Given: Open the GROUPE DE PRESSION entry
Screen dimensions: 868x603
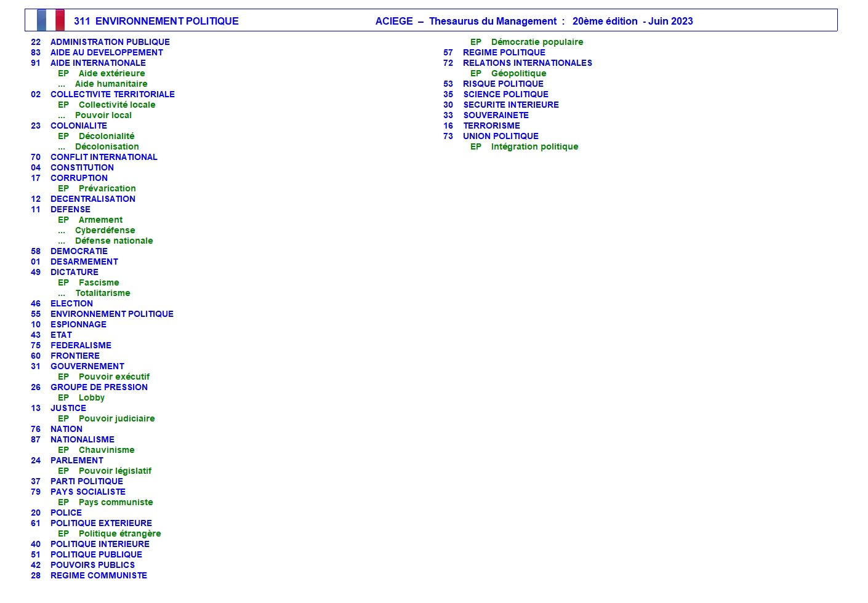Looking at the screenshot, I should coord(98,387).
